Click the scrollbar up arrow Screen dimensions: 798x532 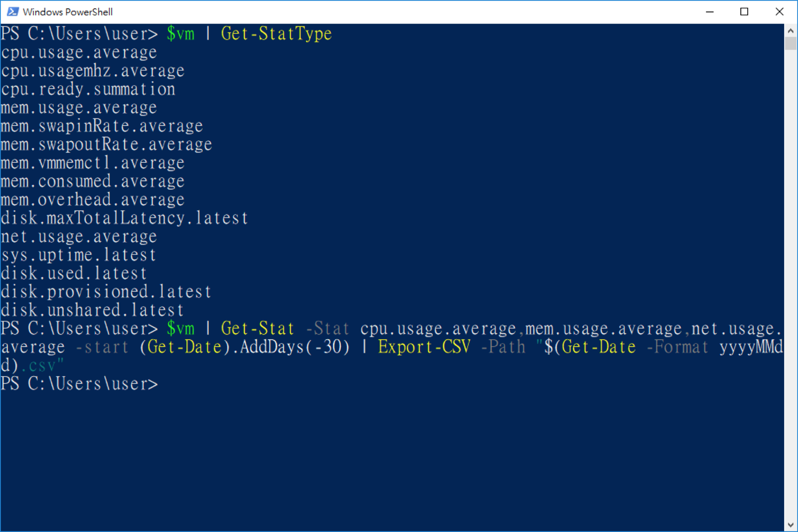coord(791,30)
